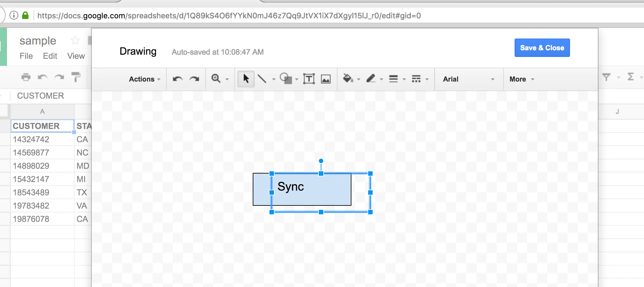Select the line dash style icon
The image size is (644, 287).
point(416,79)
